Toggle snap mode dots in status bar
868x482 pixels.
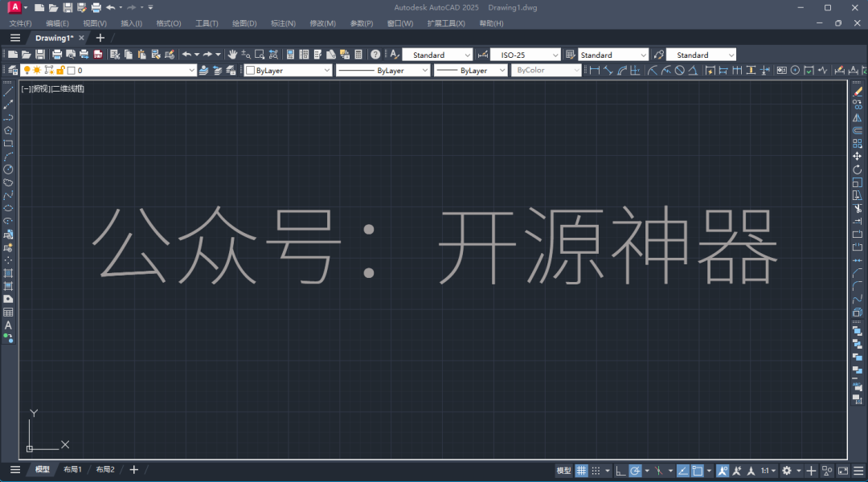pyautogui.click(x=596, y=471)
